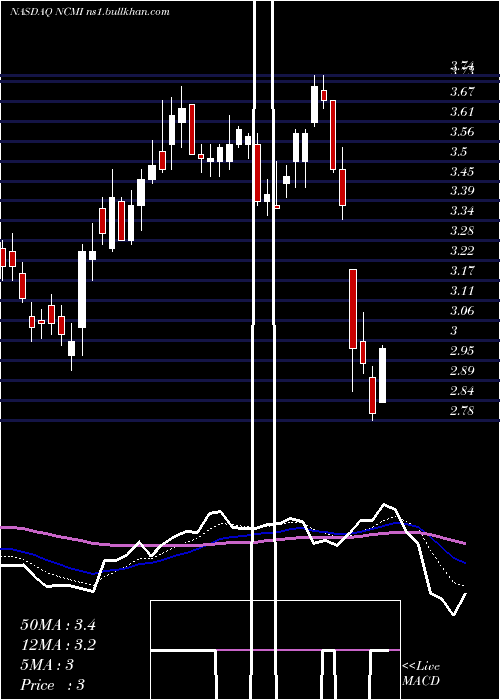Click the 2.78 price axis label
This screenshot has width=500, height=700.
click(x=462, y=411)
